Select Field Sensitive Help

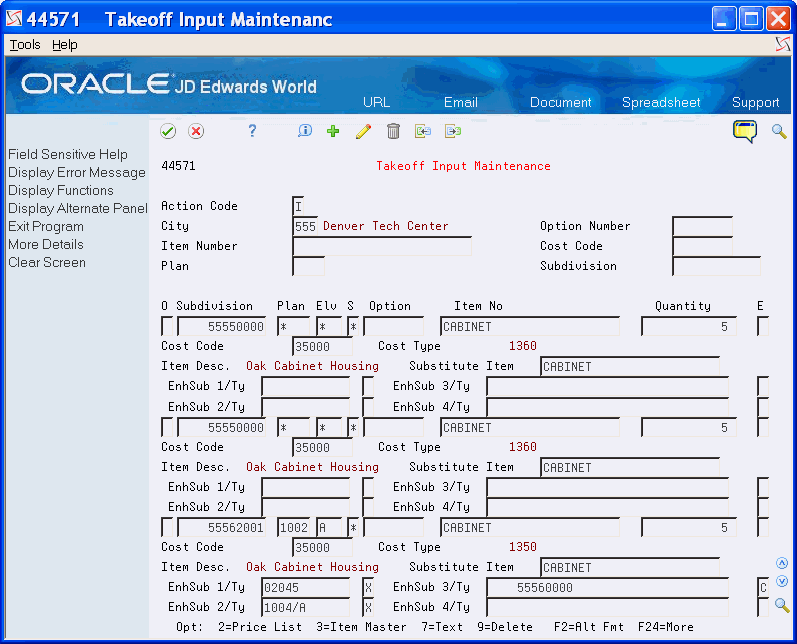click(68, 155)
